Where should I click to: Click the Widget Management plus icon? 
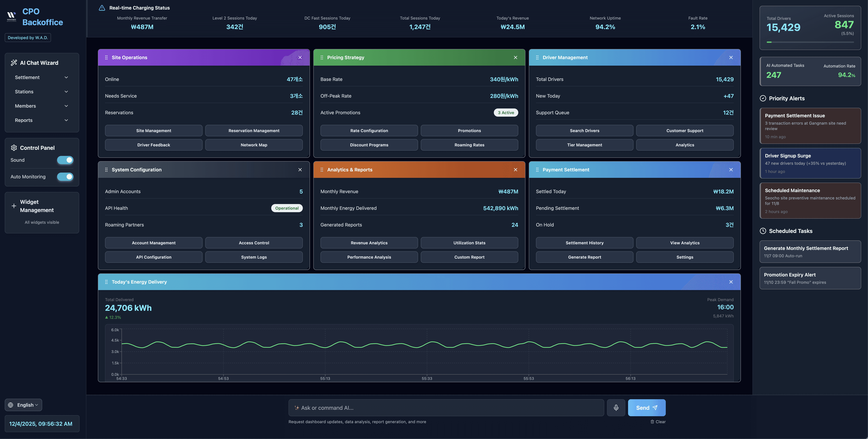click(x=14, y=206)
